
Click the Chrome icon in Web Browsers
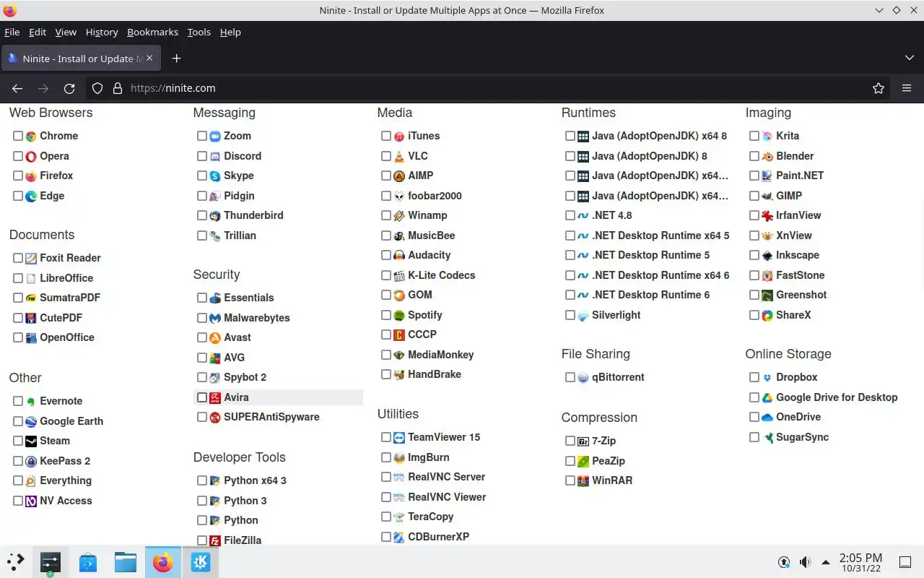coord(31,136)
